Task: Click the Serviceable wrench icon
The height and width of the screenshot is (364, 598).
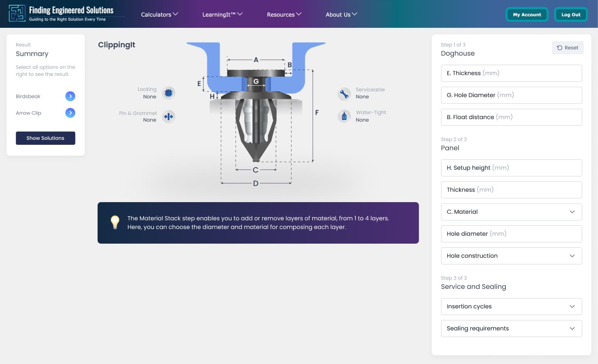Action: pyautogui.click(x=344, y=94)
